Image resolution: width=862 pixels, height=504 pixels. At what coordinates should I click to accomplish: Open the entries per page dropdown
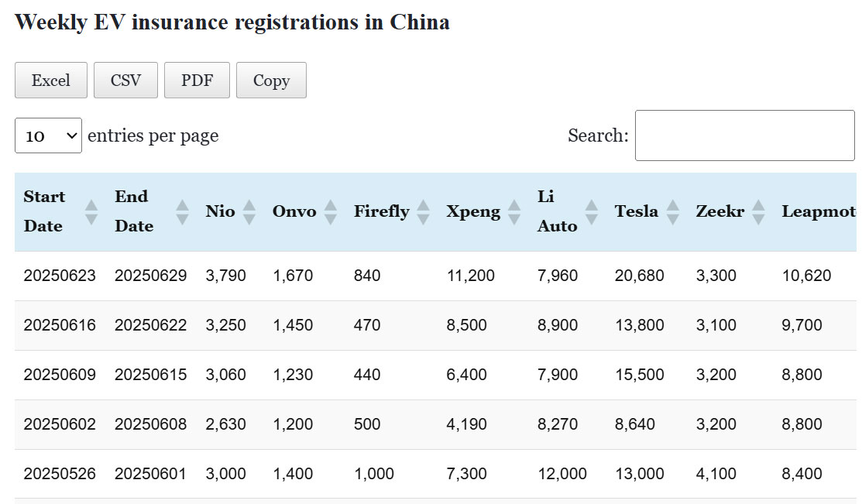[48, 135]
